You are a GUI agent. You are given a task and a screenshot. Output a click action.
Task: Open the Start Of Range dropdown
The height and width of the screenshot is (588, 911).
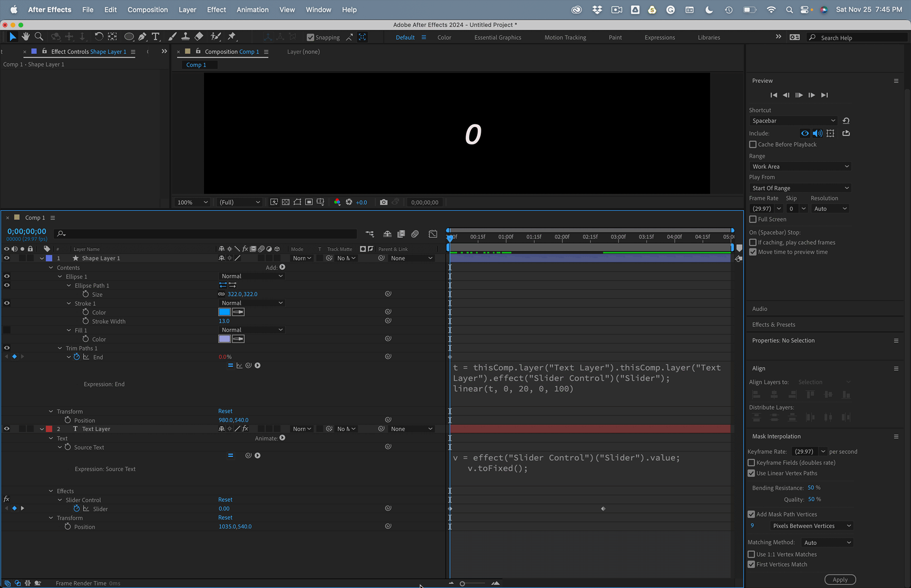pyautogui.click(x=800, y=188)
